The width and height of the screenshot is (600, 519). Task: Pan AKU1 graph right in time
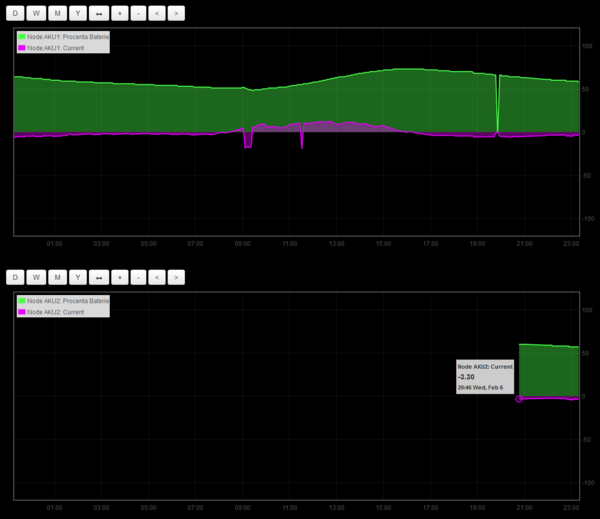pyautogui.click(x=176, y=13)
